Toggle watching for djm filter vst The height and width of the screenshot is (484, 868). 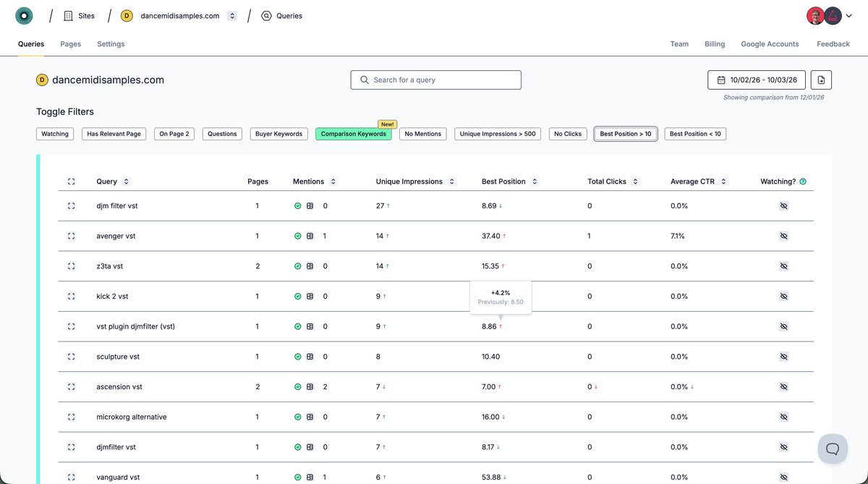click(x=783, y=206)
